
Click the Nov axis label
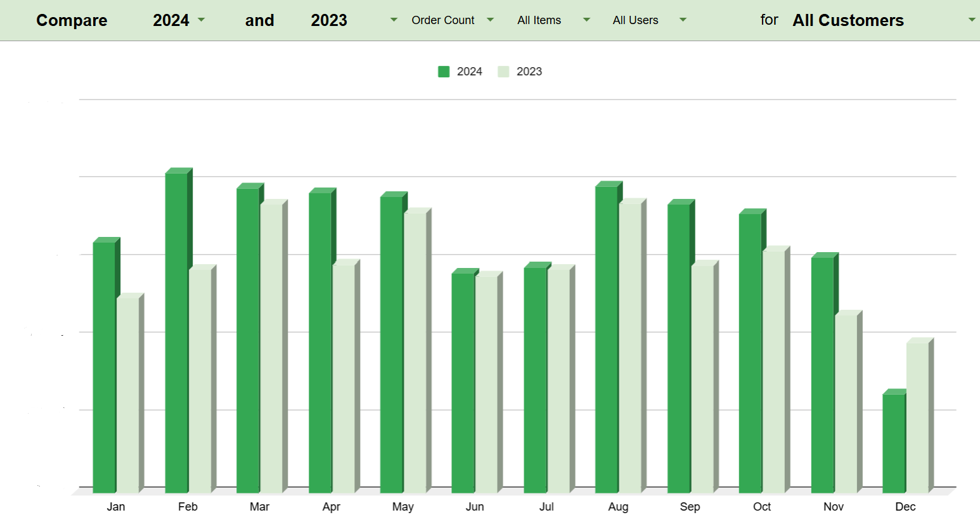pos(834,507)
